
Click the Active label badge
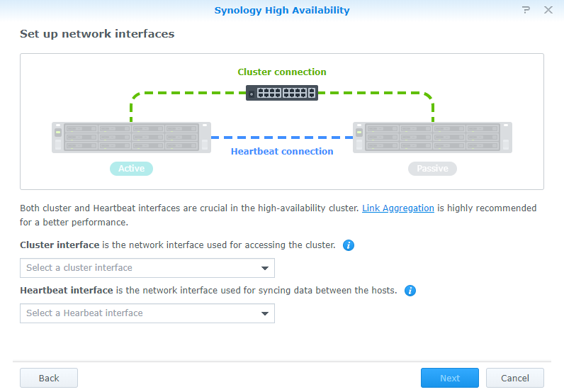131,169
